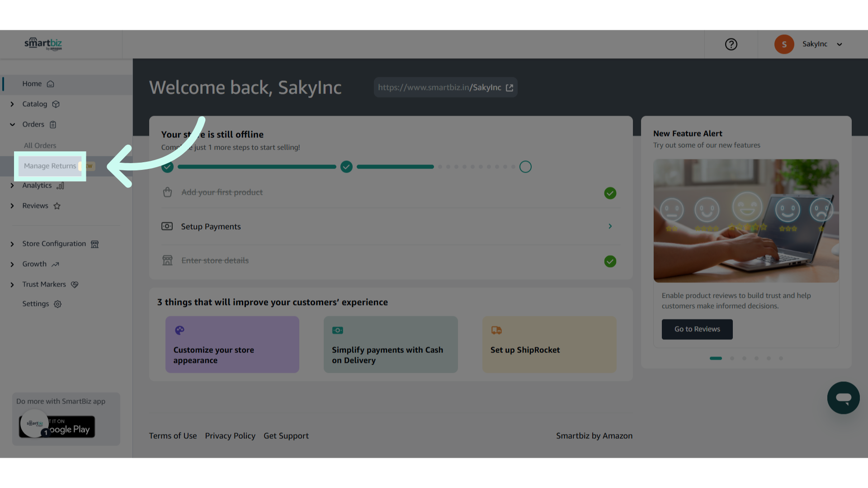Open Customize your store appearance card

[x=232, y=344]
